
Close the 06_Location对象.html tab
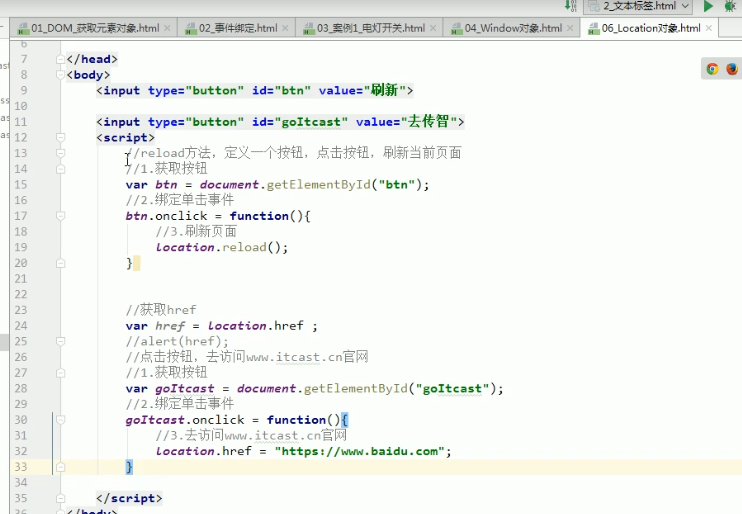[708, 28]
